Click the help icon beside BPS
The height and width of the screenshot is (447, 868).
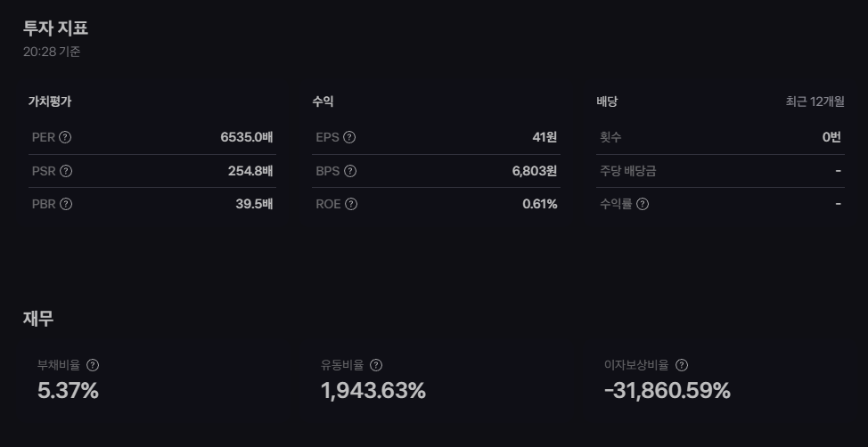(x=350, y=171)
